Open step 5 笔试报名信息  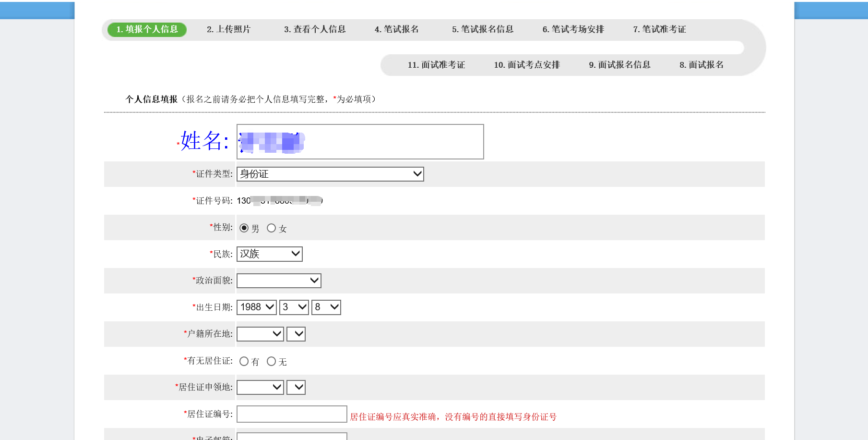(x=483, y=29)
